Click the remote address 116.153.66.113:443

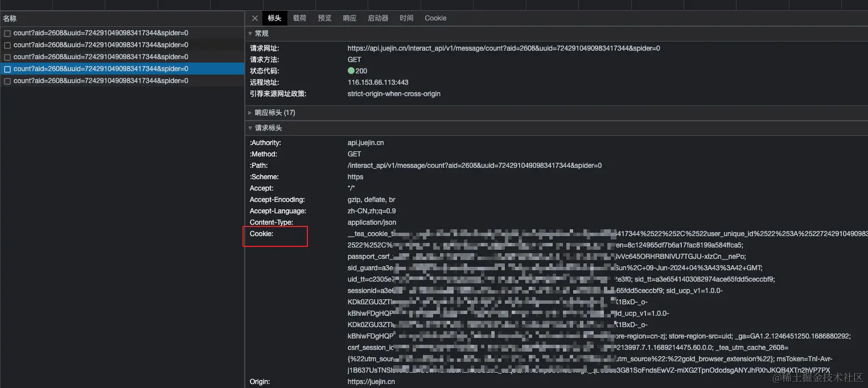click(x=378, y=82)
